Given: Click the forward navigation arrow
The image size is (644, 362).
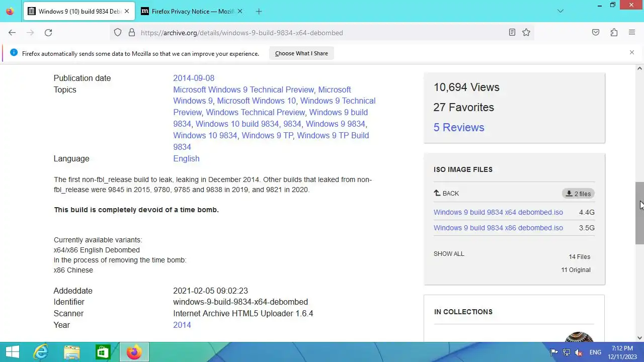Looking at the screenshot, I should tap(30, 32).
